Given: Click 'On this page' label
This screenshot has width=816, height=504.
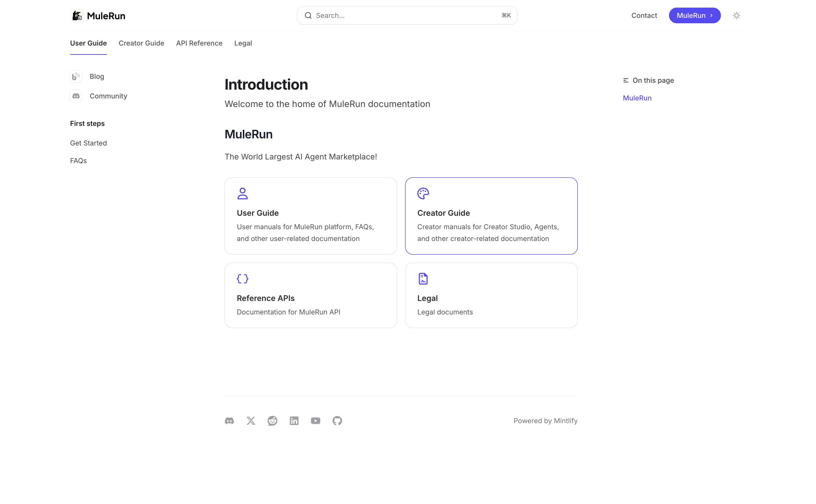Looking at the screenshot, I should pos(653,80).
